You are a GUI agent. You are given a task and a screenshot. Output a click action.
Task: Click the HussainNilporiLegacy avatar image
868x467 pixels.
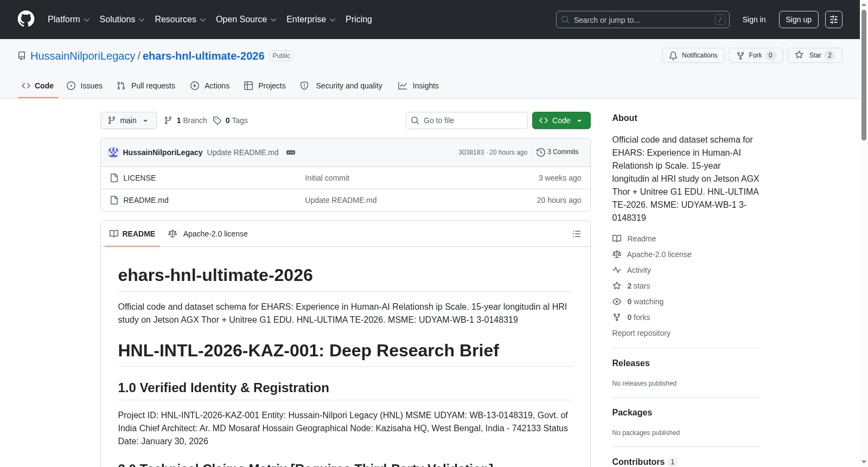(x=113, y=152)
